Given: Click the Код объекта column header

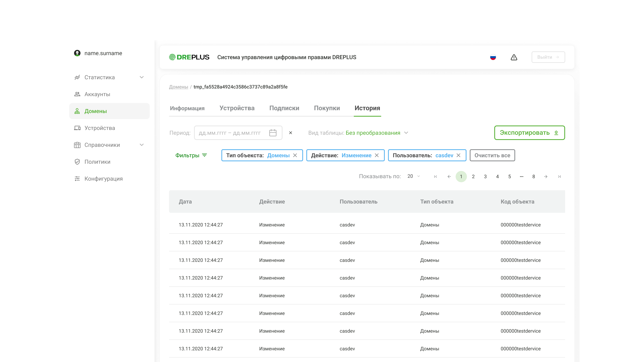Looking at the screenshot, I should click(517, 202).
